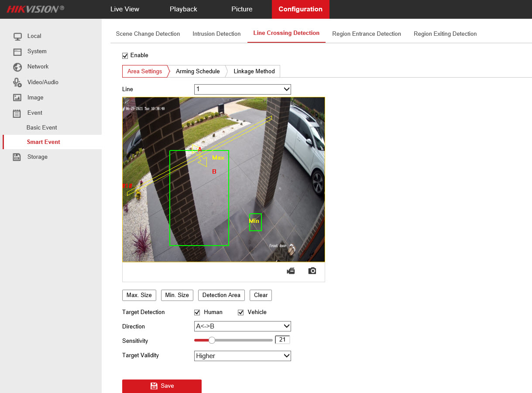Open the Direction A<->B dropdown
This screenshot has height=393, width=532.
pos(242,326)
